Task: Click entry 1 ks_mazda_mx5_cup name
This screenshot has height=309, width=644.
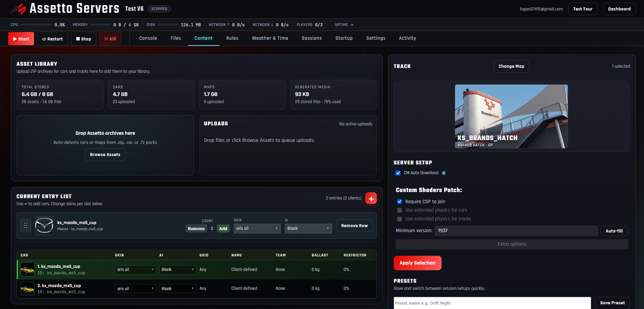Action: point(59,267)
